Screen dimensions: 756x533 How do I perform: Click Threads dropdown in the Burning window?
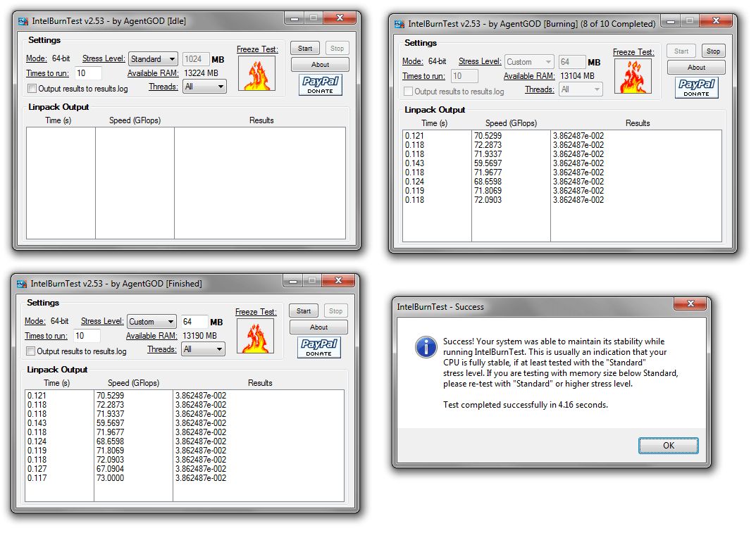click(581, 89)
